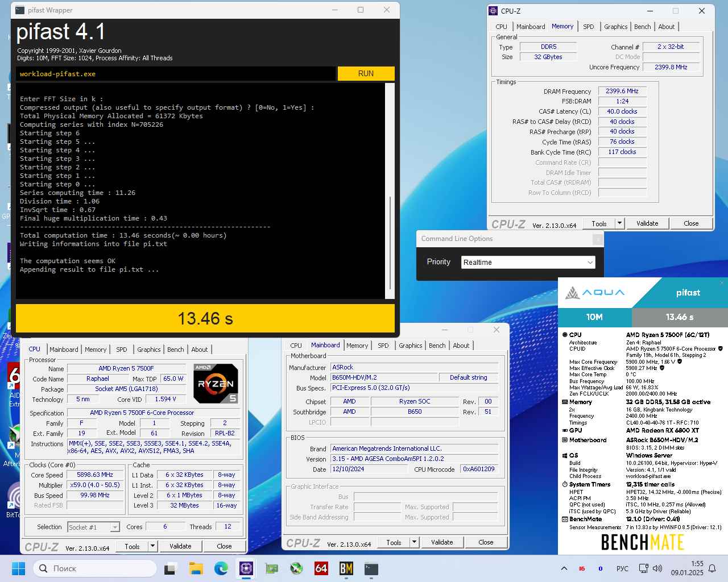Image resolution: width=728 pixels, height=582 pixels.
Task: Click the Total computation time line in console
Action: click(x=123, y=235)
